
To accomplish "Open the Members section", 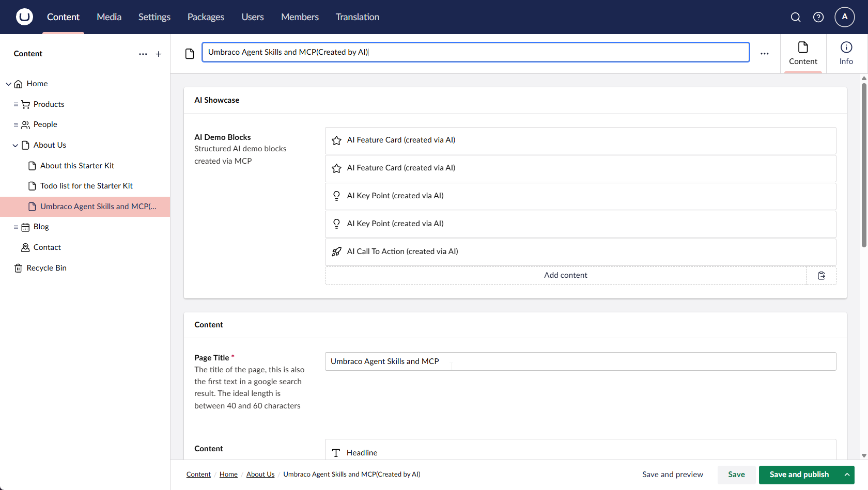I will click(300, 17).
